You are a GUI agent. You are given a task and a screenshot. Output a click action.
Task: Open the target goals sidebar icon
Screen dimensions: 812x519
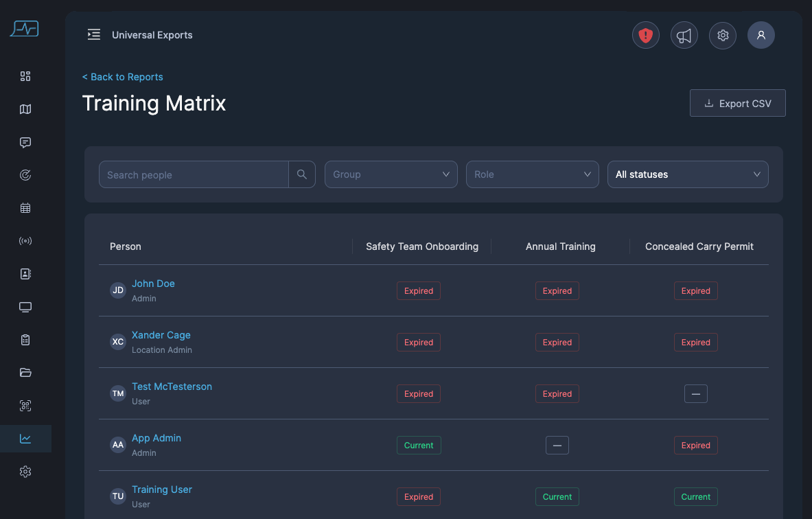point(25,175)
